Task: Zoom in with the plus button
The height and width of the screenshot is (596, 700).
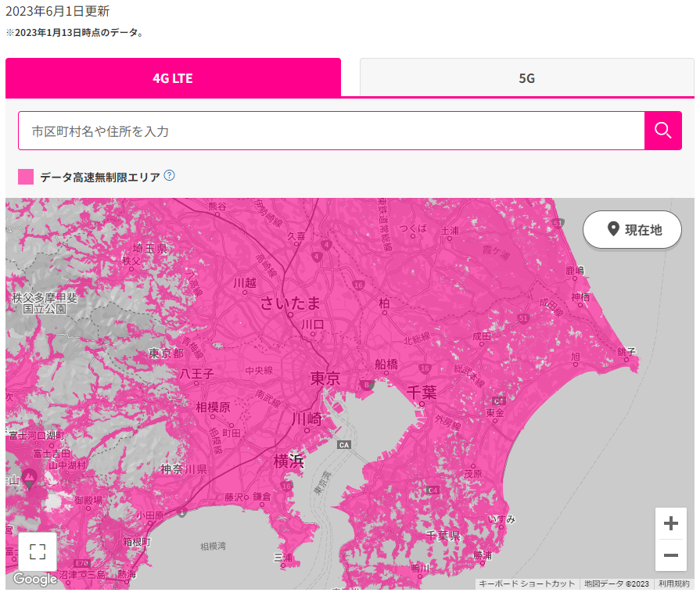Action: (670, 523)
